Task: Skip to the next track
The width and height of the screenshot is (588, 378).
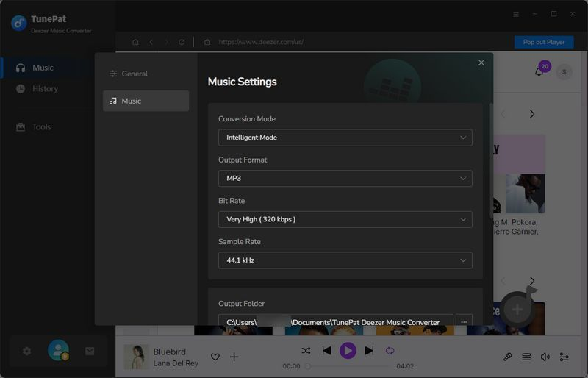Action: pos(369,351)
